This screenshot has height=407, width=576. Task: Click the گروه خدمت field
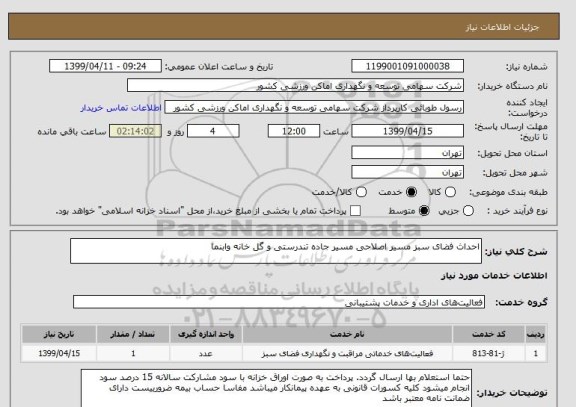click(279, 302)
